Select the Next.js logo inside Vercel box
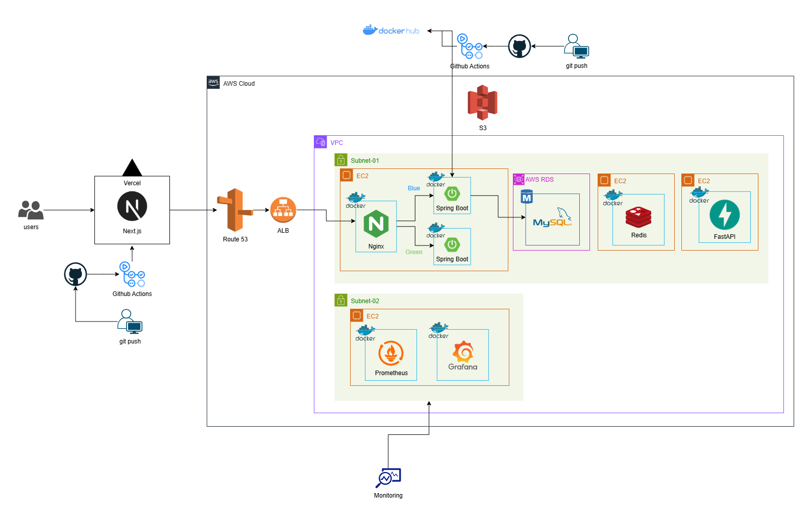Viewport: 812px width, 517px height. pyautogui.click(x=132, y=206)
